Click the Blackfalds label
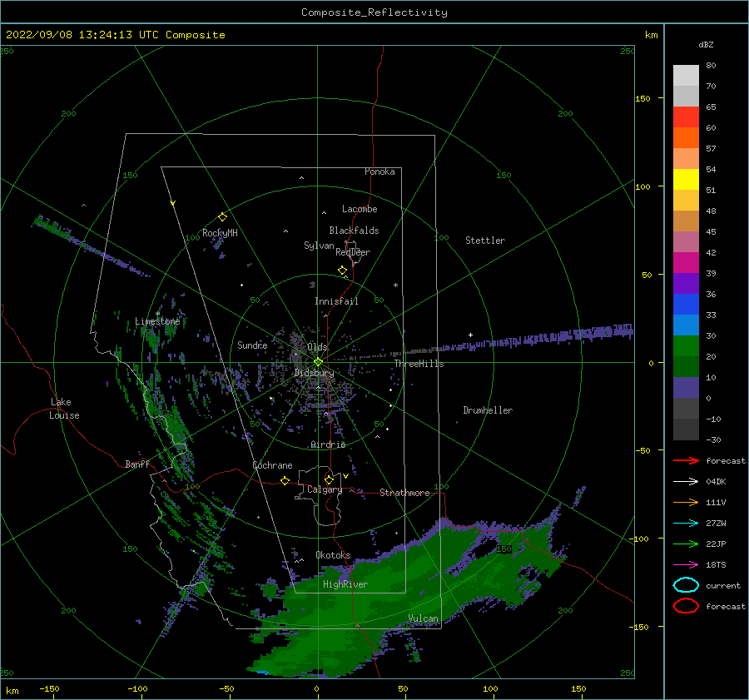This screenshot has width=749, height=700. pyautogui.click(x=354, y=231)
